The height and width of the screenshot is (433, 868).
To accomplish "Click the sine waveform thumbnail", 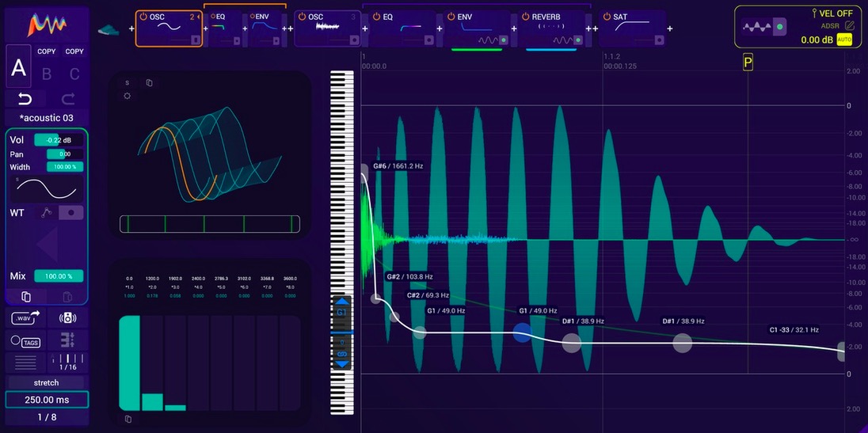I will pos(47,189).
